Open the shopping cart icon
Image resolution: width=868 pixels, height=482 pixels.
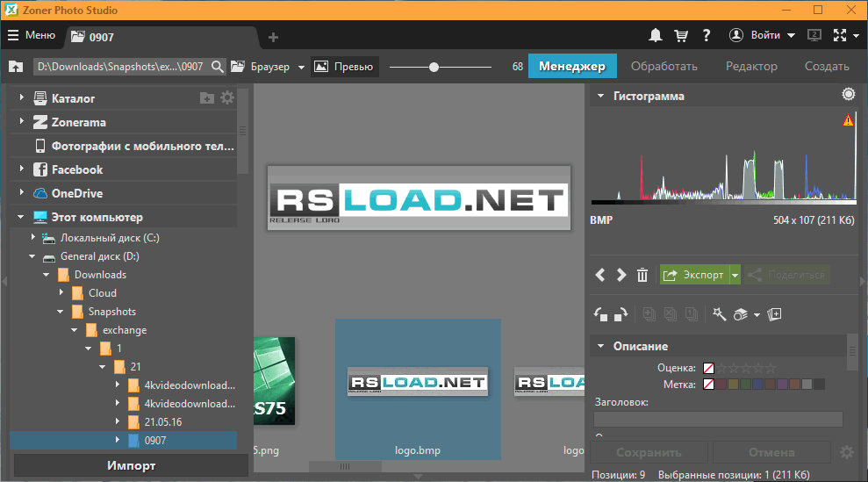pos(681,35)
